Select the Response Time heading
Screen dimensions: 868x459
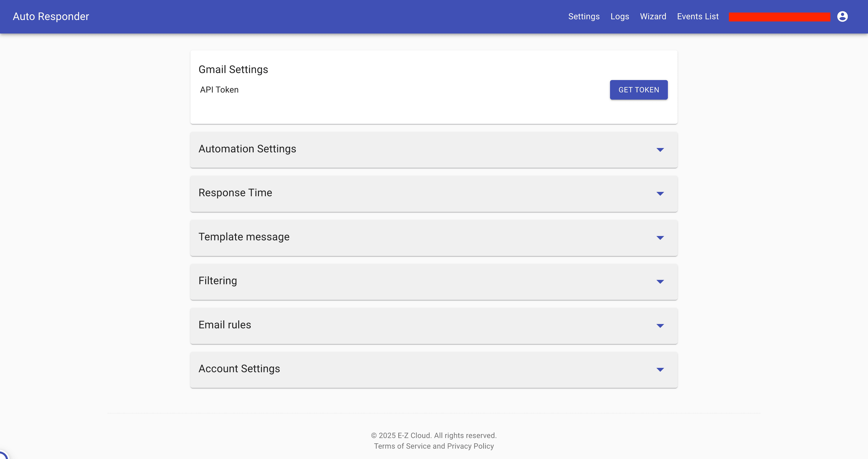click(235, 193)
